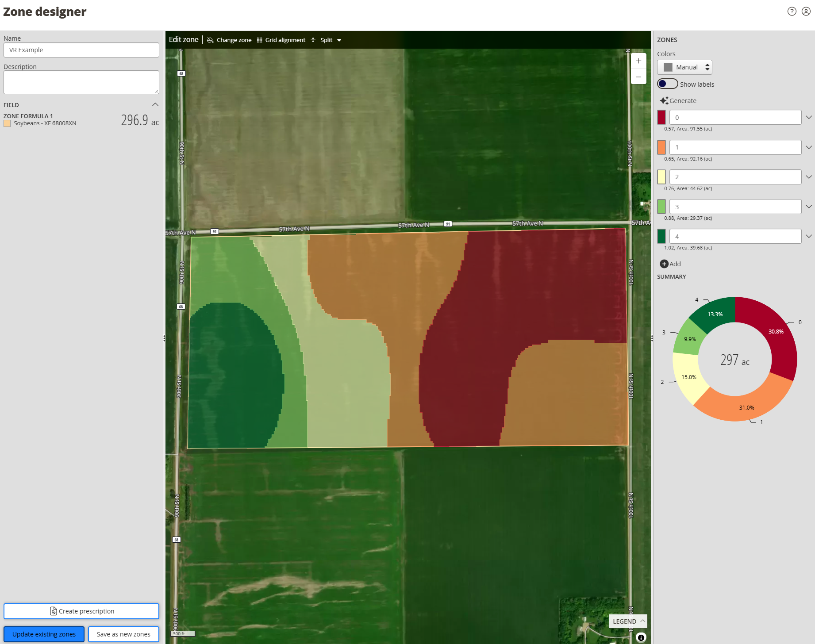
Task: Click the Add zone label
Action: (675, 264)
